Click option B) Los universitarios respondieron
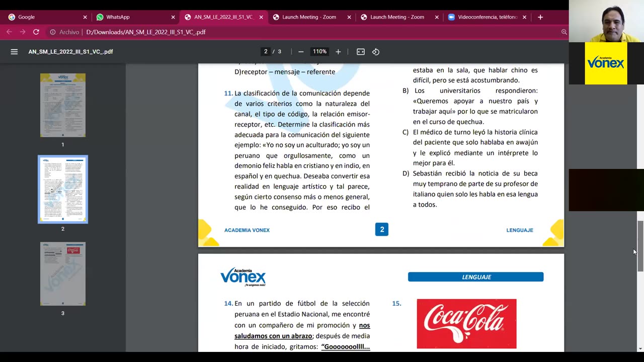 tap(470, 106)
